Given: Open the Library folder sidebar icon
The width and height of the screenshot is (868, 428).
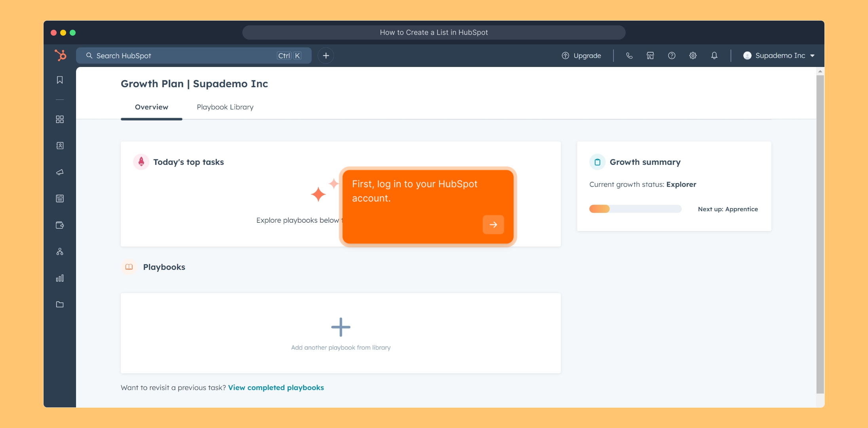Looking at the screenshot, I should point(60,304).
